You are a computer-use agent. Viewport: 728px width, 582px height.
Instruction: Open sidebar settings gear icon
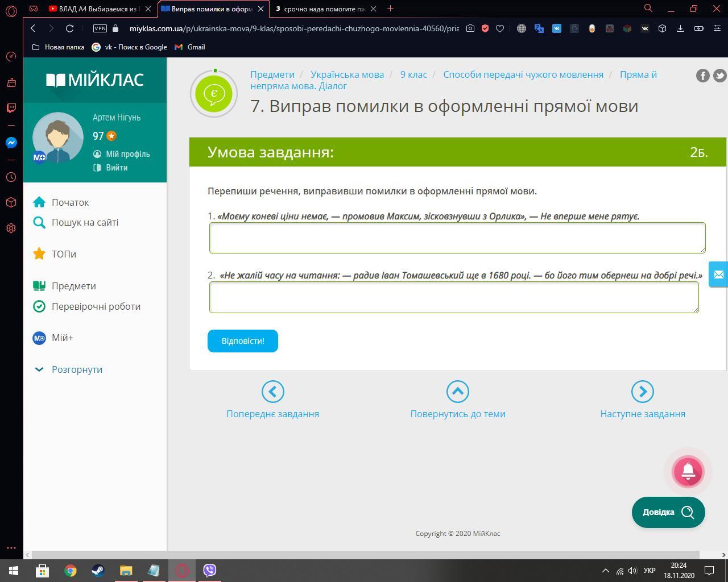tap(11, 228)
